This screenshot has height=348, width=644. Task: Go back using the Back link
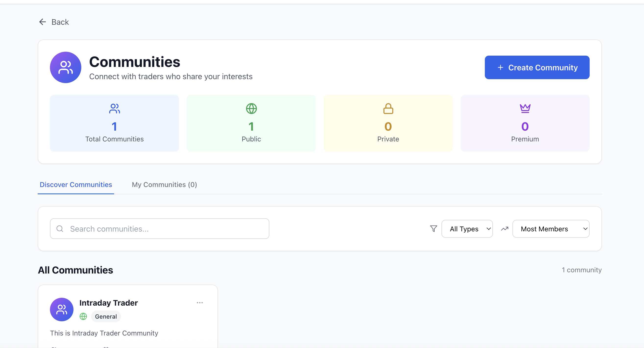tap(60, 22)
